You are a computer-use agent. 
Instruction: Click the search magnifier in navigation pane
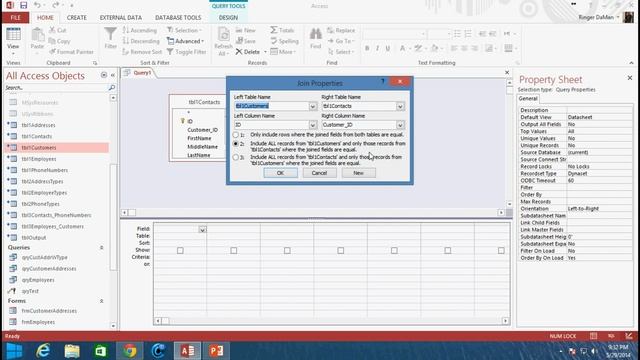coord(112,88)
